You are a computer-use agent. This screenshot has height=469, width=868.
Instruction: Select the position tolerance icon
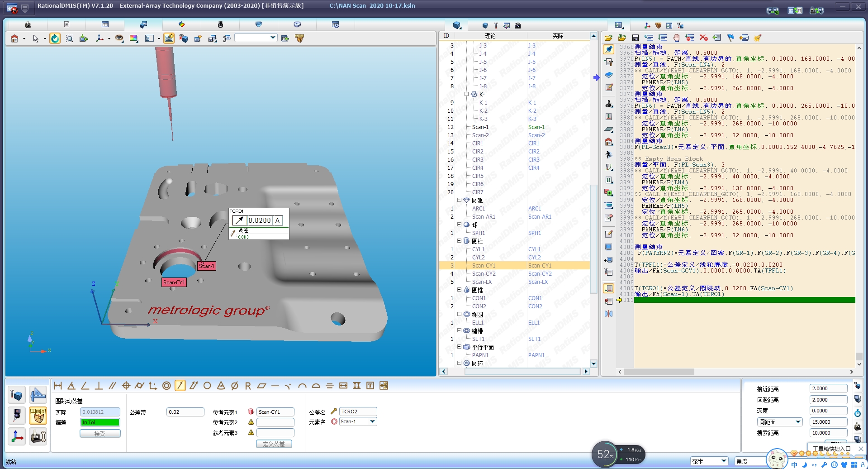pyautogui.click(x=126, y=386)
